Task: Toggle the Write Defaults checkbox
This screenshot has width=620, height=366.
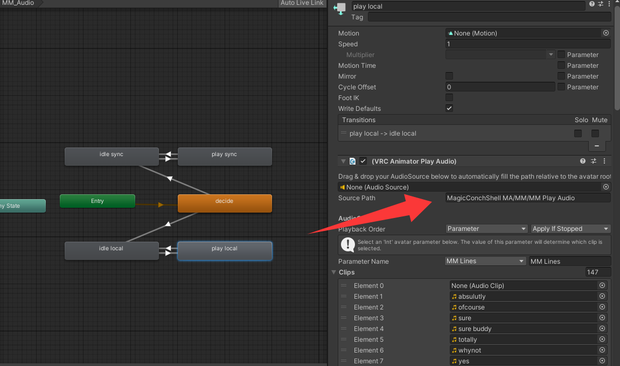Action: pyautogui.click(x=449, y=108)
